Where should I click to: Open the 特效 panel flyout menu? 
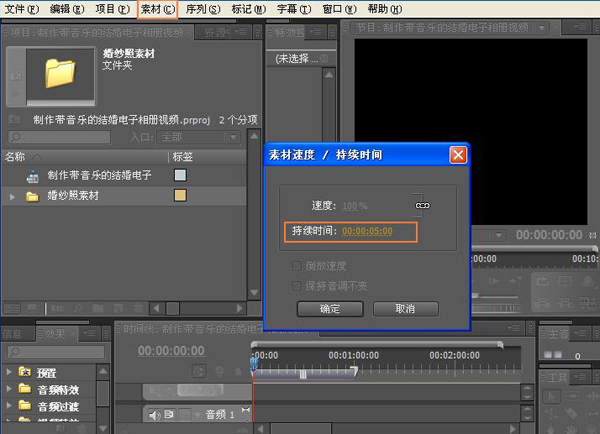click(316, 31)
